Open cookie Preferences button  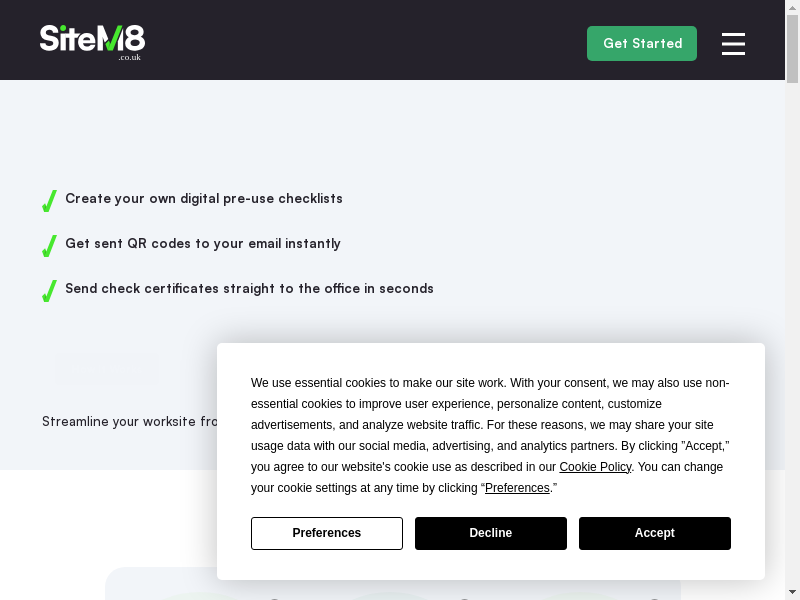click(x=326, y=533)
